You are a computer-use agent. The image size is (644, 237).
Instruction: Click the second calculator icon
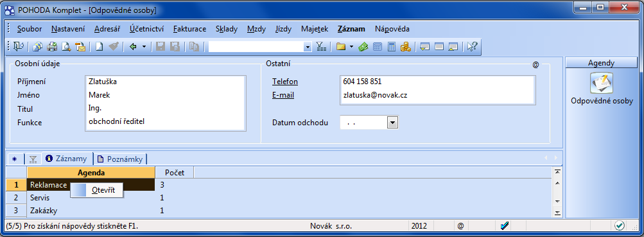click(x=392, y=47)
